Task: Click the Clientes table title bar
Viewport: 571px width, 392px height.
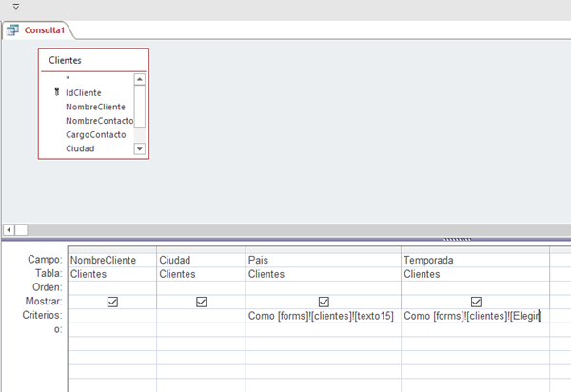Action: click(93, 60)
